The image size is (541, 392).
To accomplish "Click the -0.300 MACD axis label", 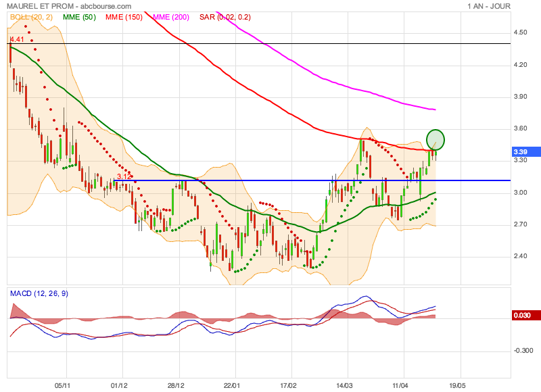I will tap(523, 351).
